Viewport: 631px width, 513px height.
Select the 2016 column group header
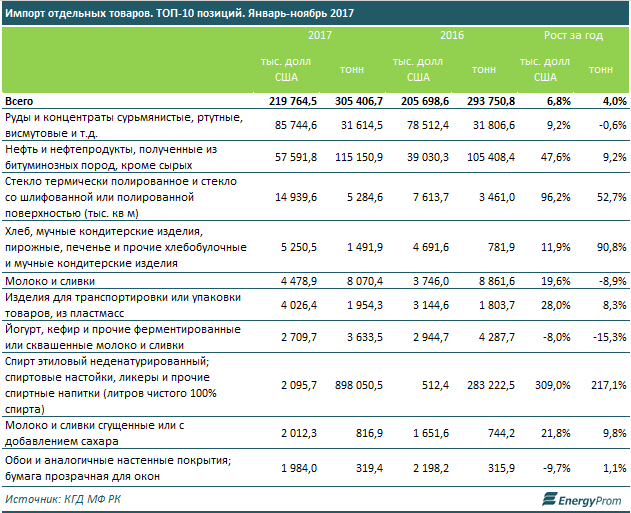453,36
